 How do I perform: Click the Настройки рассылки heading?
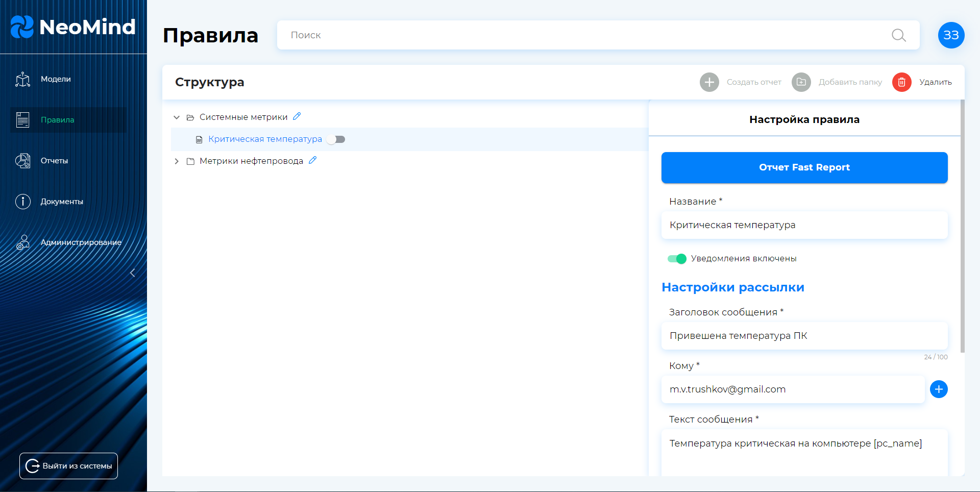[733, 287]
